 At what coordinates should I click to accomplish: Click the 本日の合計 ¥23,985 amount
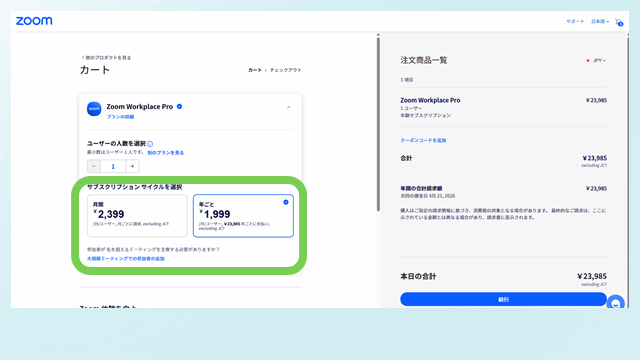(592, 276)
